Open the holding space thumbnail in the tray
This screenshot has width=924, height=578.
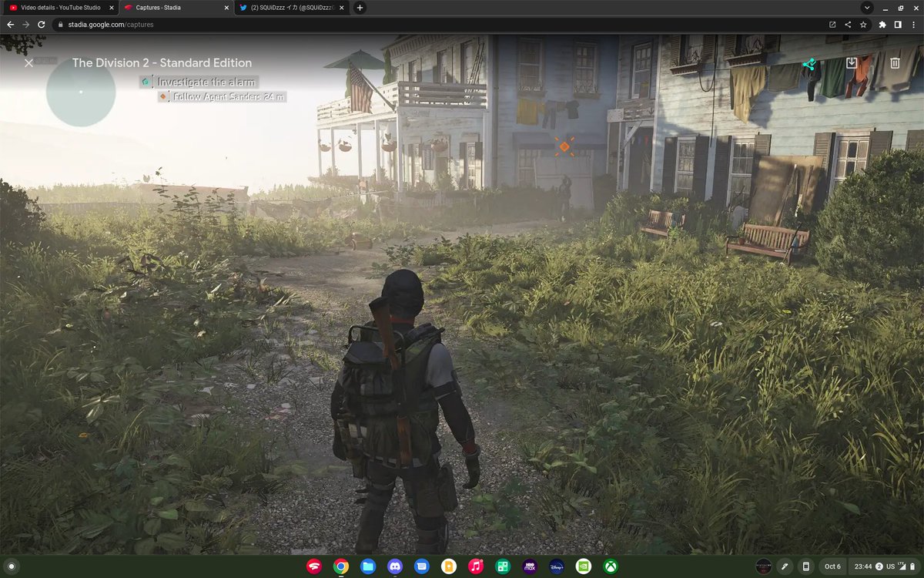point(763,566)
